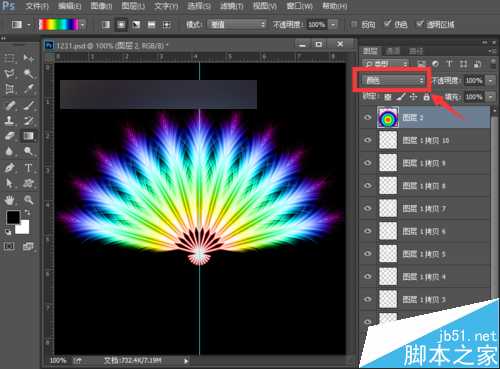
Task: Select the Move tool
Action: click(28, 58)
